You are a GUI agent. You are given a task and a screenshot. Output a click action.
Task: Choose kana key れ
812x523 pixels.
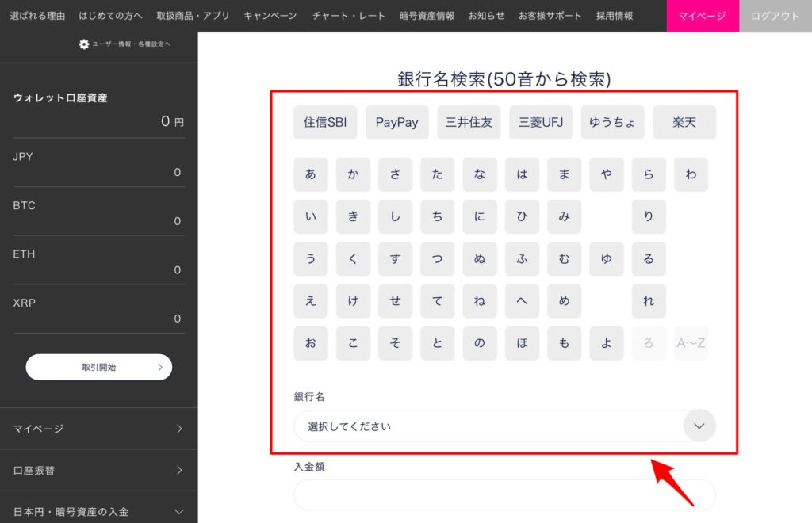coord(649,301)
